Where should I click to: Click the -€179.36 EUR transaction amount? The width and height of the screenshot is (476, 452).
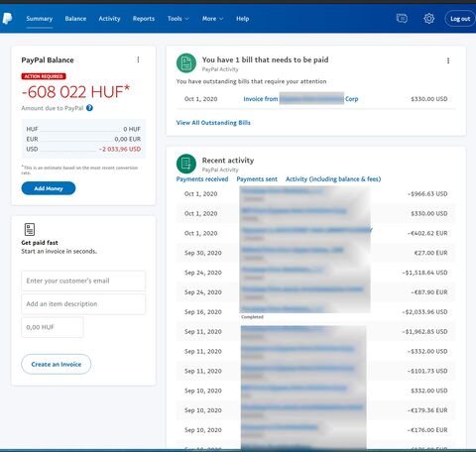pyautogui.click(x=427, y=410)
